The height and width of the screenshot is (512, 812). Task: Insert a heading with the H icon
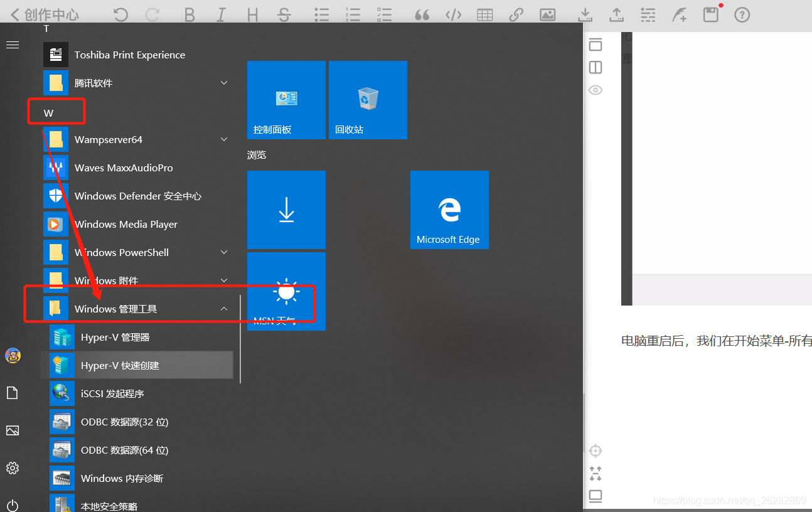pyautogui.click(x=253, y=14)
